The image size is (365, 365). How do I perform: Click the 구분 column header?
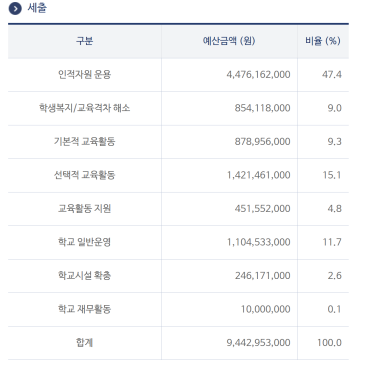tap(84, 41)
